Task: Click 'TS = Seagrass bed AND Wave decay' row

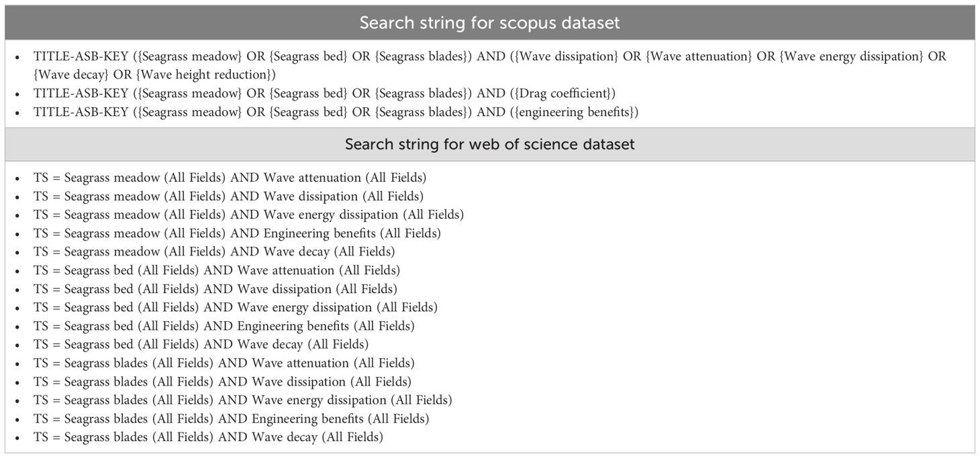Action: tap(201, 345)
